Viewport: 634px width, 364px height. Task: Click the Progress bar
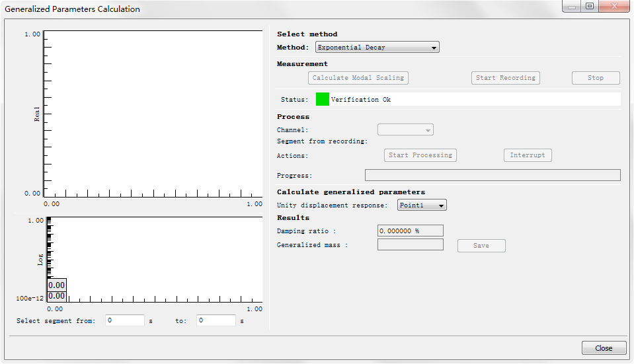coord(493,175)
